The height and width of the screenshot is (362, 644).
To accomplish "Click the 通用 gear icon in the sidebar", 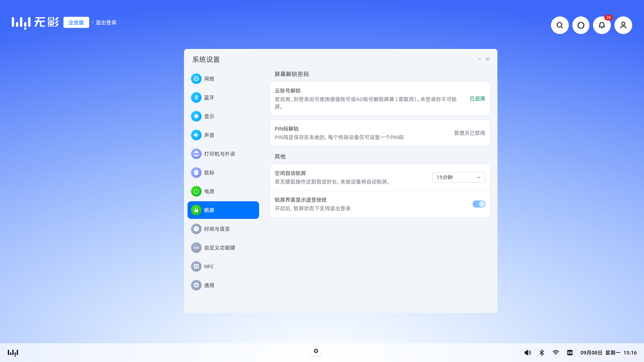I will tap(196, 285).
